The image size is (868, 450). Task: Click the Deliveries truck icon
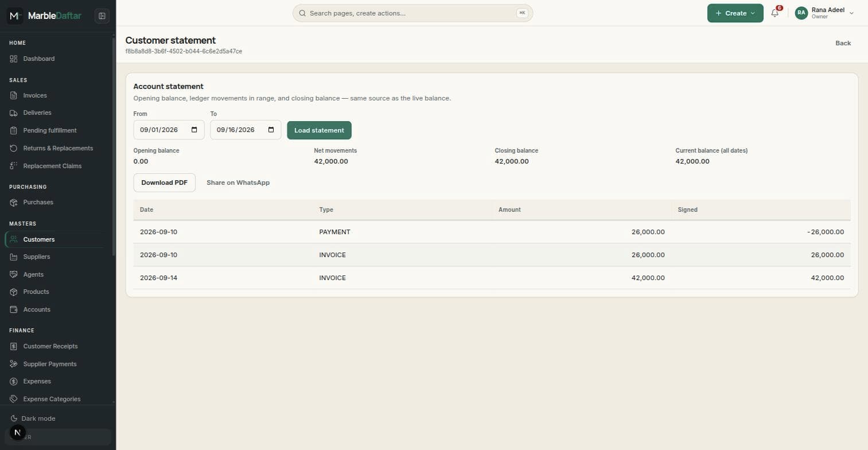[x=14, y=113]
